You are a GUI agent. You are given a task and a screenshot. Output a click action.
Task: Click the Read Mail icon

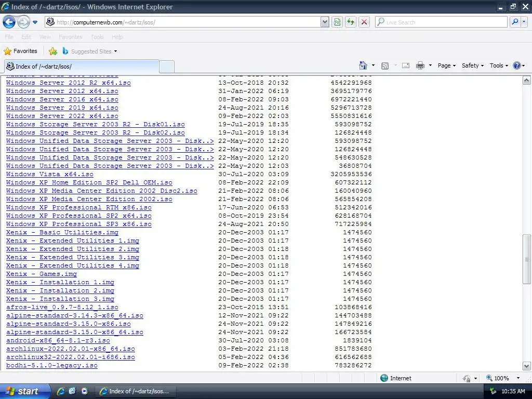pos(406,65)
